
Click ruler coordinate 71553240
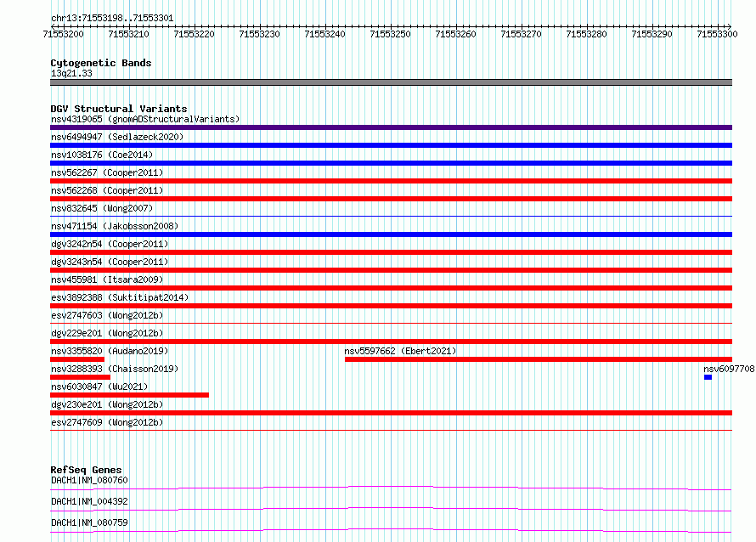[x=325, y=34]
